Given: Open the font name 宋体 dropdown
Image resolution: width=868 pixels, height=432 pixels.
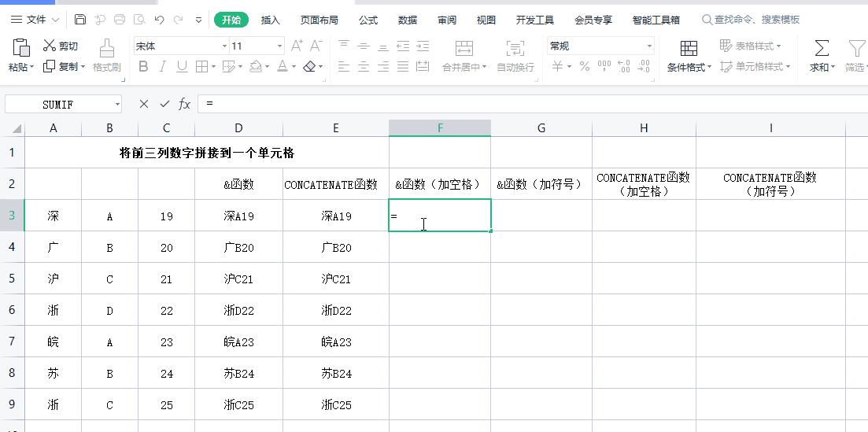Looking at the screenshot, I should tap(225, 46).
